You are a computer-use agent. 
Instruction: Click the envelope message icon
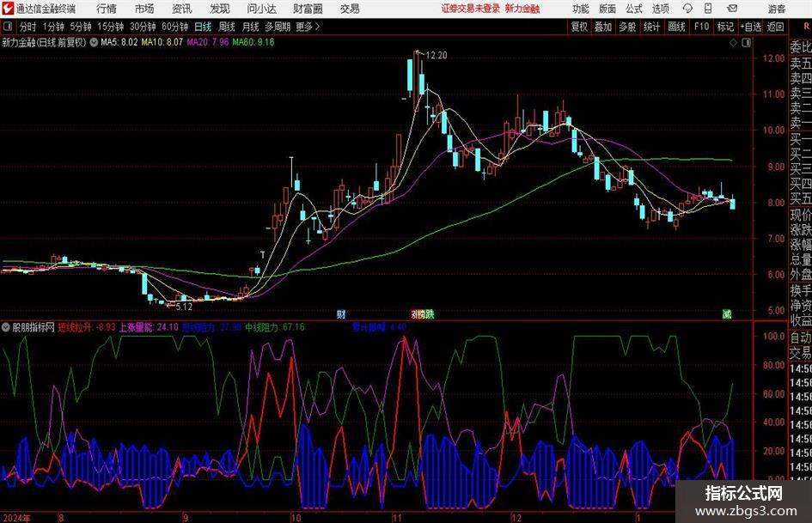click(732, 9)
